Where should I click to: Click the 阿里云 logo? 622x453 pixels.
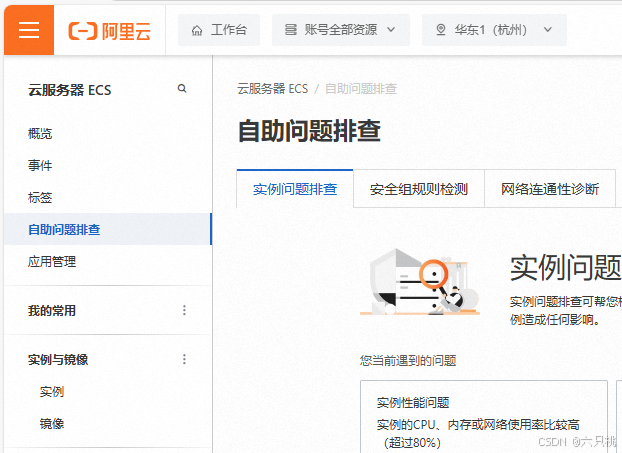click(110, 31)
